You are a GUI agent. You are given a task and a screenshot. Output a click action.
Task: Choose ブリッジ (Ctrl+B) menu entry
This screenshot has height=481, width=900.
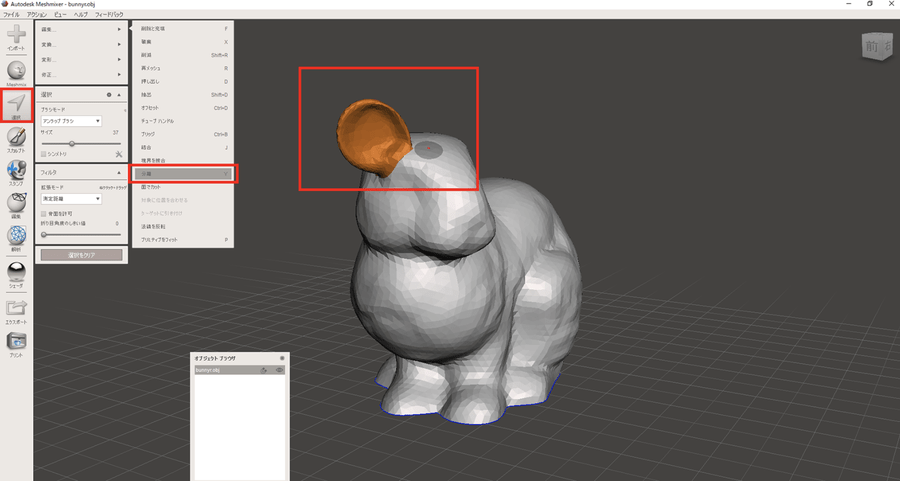click(183, 134)
